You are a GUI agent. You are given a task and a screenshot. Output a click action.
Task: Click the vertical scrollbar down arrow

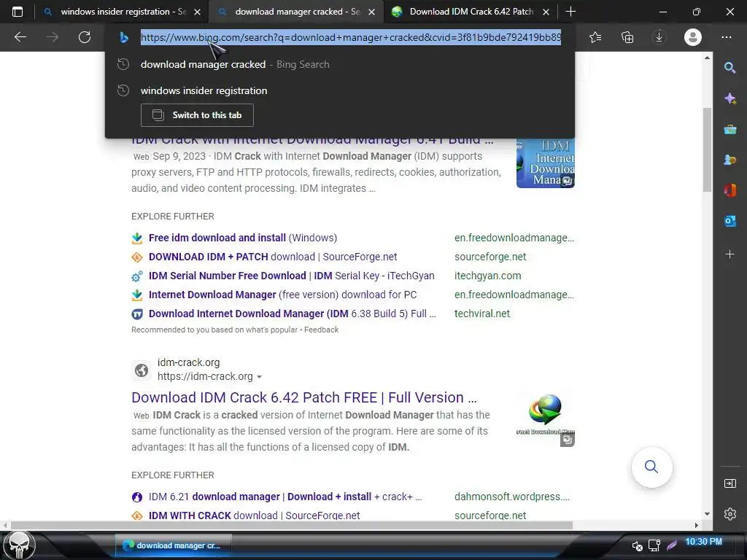707,514
